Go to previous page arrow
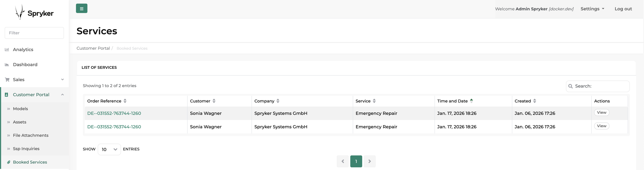The image size is (644, 170). pos(343,161)
